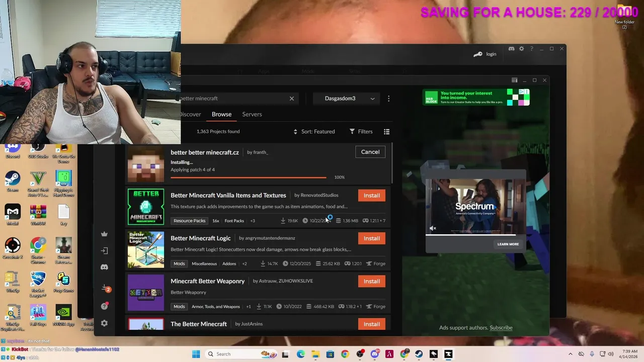Select the Resource Packs category tag
This screenshot has width=644, height=362.
(x=190, y=221)
